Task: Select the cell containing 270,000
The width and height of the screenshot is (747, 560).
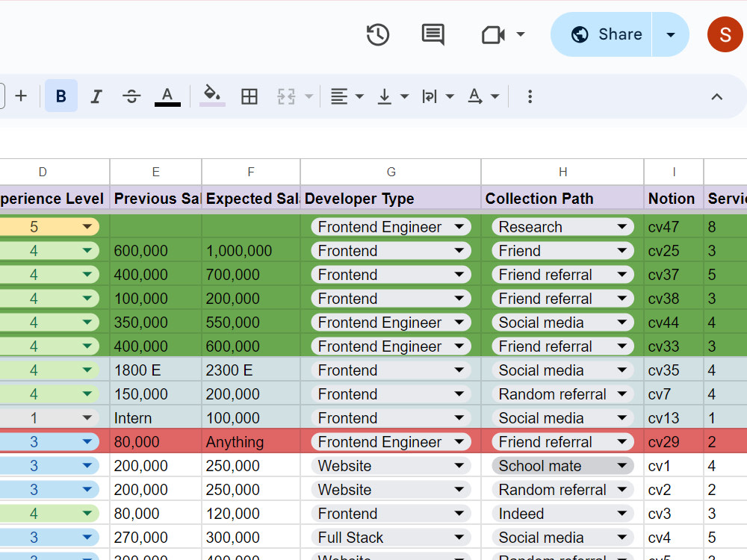Action: click(x=156, y=537)
